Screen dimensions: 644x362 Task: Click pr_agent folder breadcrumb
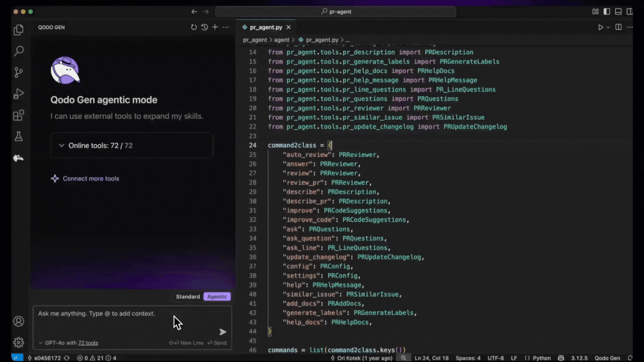[255, 40]
